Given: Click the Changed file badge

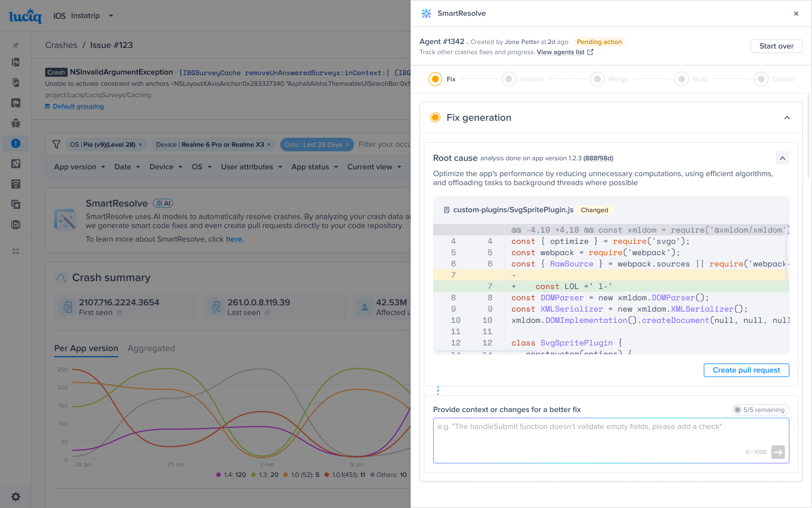Looking at the screenshot, I should pyautogui.click(x=594, y=210).
